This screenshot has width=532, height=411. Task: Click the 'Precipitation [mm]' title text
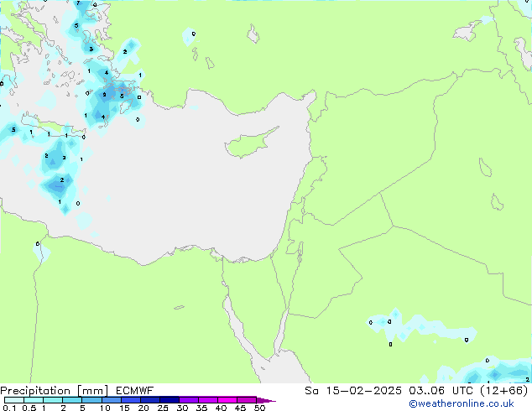point(55,391)
